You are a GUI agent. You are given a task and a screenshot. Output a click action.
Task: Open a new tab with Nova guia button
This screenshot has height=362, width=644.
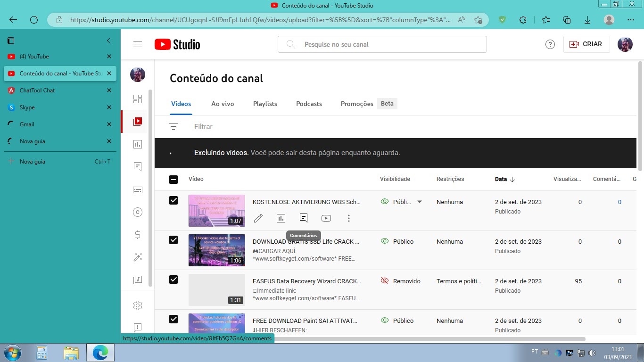pos(60,162)
